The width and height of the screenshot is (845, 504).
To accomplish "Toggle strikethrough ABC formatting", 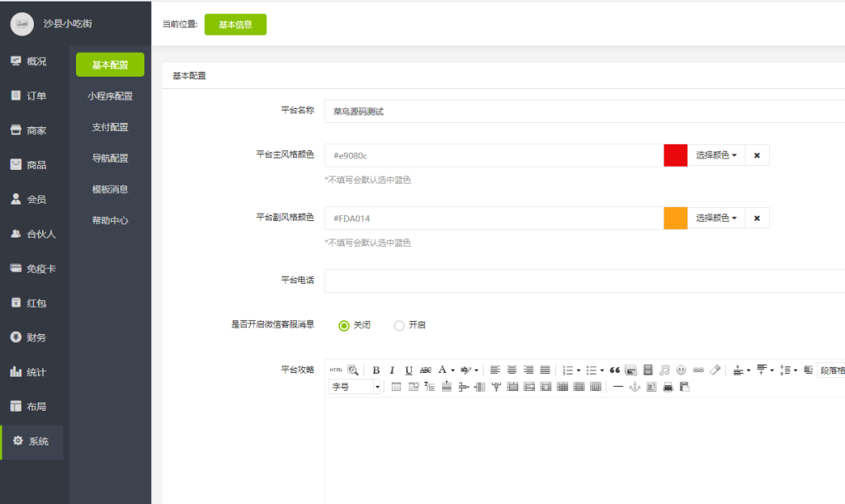I will coord(425,370).
